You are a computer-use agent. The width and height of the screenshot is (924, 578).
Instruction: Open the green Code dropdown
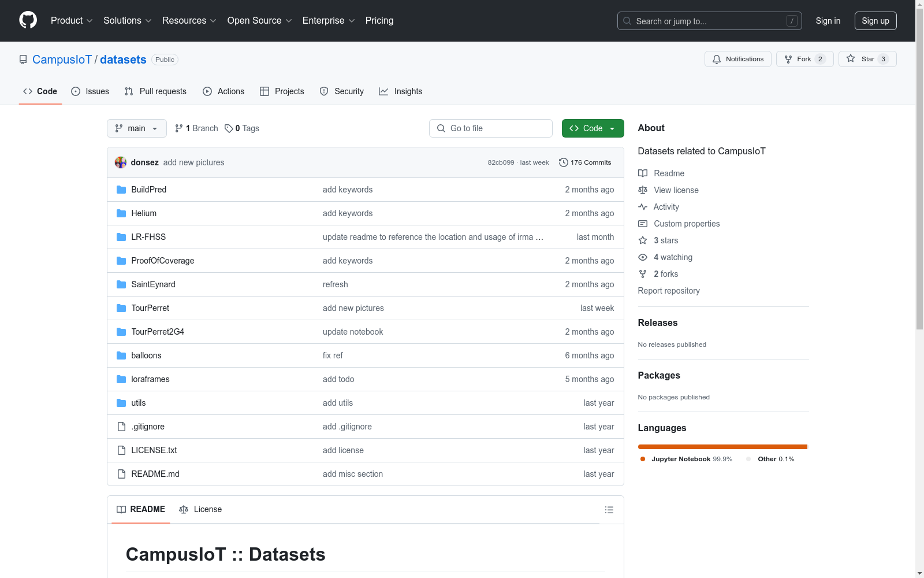pos(593,128)
